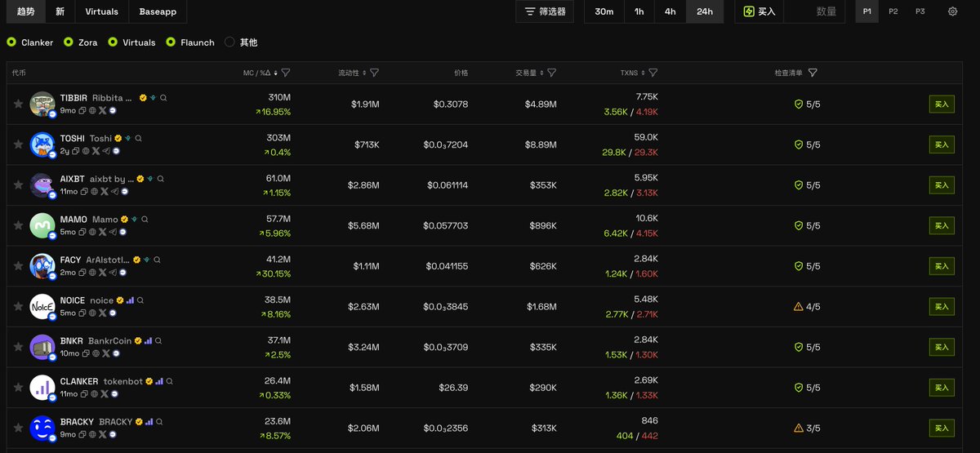This screenshot has width=980, height=453.
Task: Toggle the Virtuals launchpad filter dot
Action: [113, 42]
